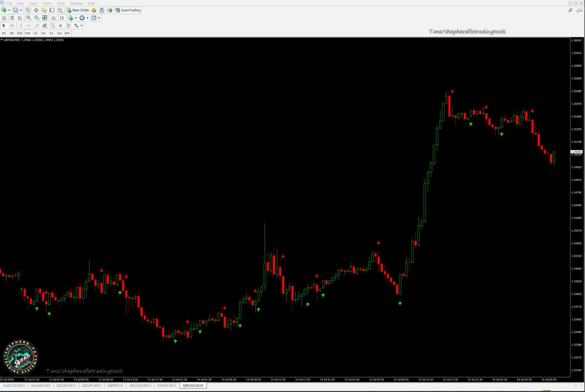Image resolution: width=585 pixels, height=392 pixels.
Task: Draw a Horizontal Line on the chart
Action: click(x=29, y=26)
